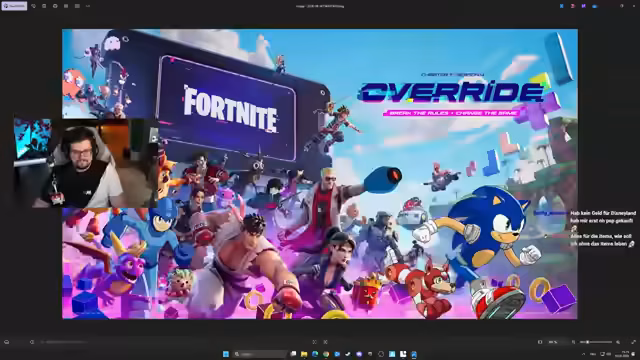The height and width of the screenshot is (360, 640).
Task: Click the displayed Fortnite Override image
Action: (320, 174)
